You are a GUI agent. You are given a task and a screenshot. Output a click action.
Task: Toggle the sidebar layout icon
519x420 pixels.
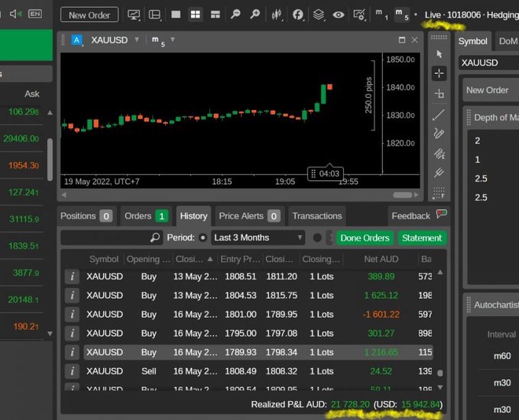click(154, 15)
